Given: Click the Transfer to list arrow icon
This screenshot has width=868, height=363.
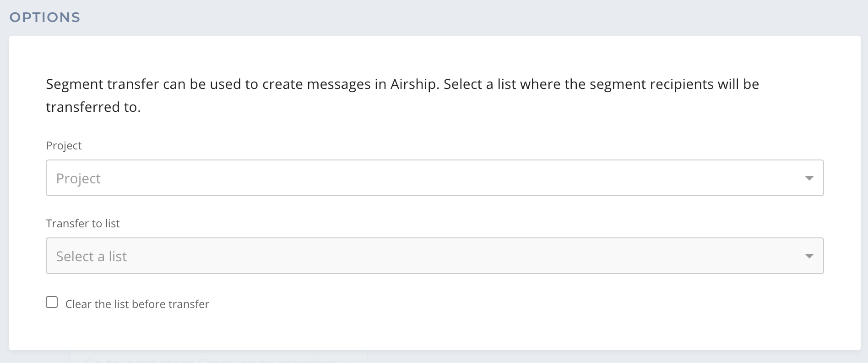Looking at the screenshot, I should [x=809, y=256].
